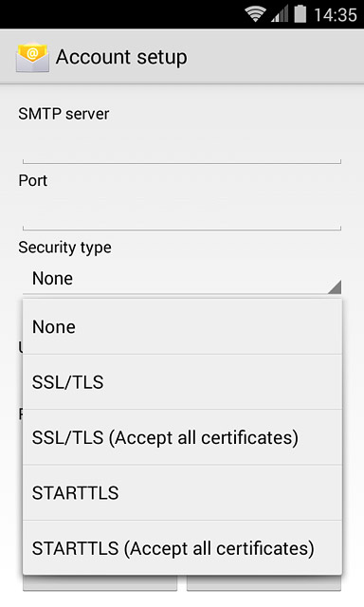This screenshot has width=364, height=607.
Task: Focus the Port input field
Action: pos(182,212)
